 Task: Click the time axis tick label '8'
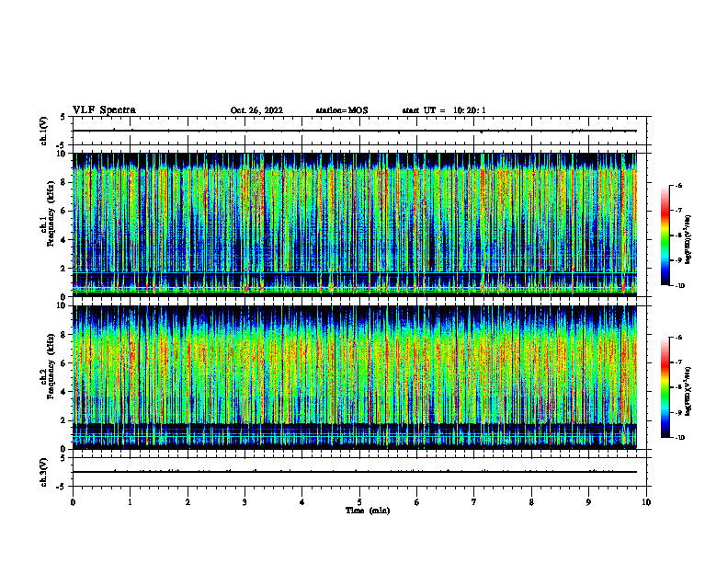[x=531, y=502]
